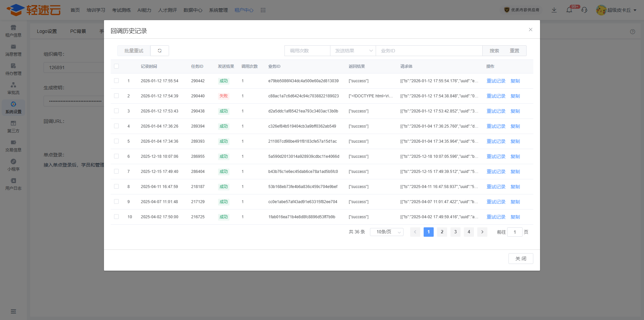This screenshot has height=320, width=644.
Task: Open the app grid icon in navigation
Action: pyautogui.click(x=263, y=10)
